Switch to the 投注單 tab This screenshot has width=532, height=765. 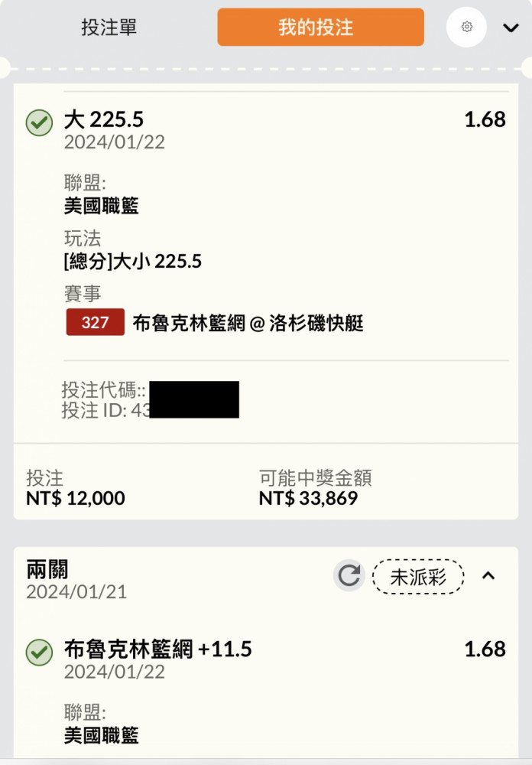coord(109,28)
